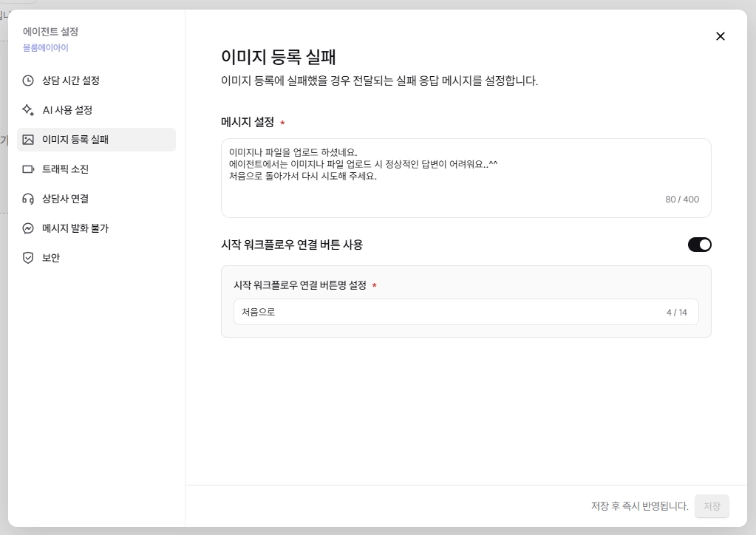Click the clock icon beside 상담 시간 설정
Screen dimensions: 756x535
tap(28, 81)
